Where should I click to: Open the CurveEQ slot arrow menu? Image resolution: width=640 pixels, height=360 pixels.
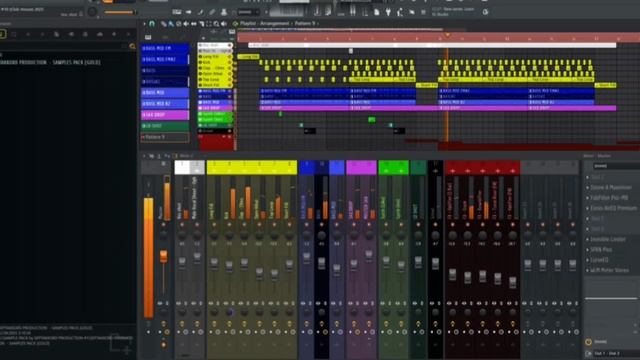coord(587,260)
